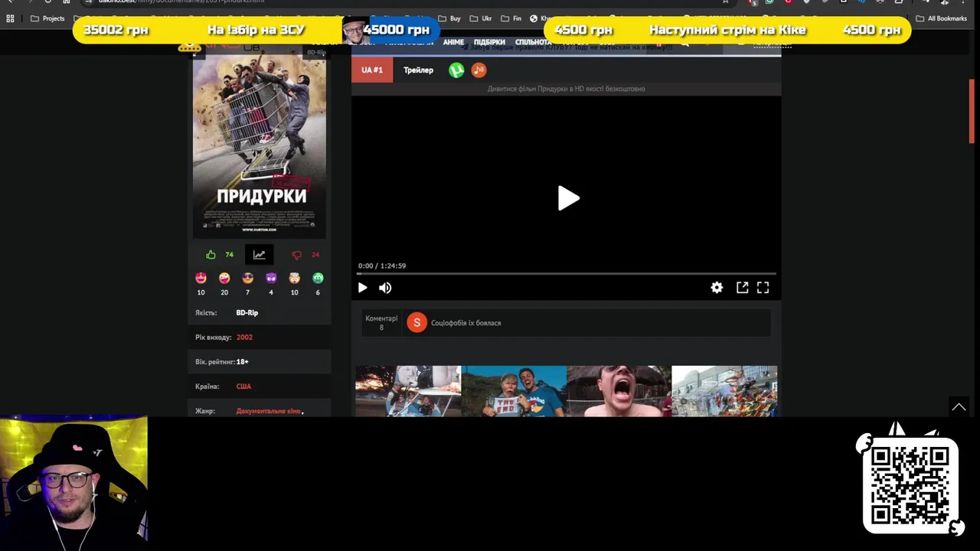React with exploding-head emoji showing 10
This screenshot has height=551, width=980.
pos(294,278)
